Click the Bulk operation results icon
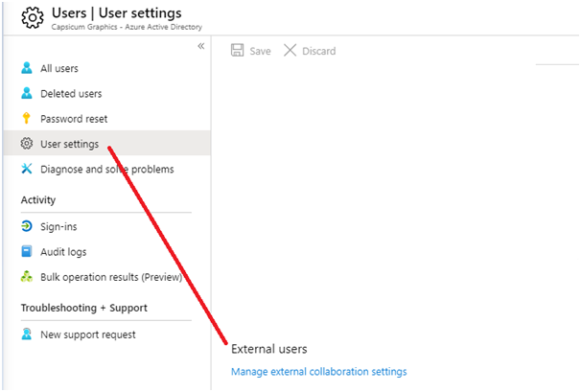This screenshot has width=581, height=392. pyautogui.click(x=27, y=276)
